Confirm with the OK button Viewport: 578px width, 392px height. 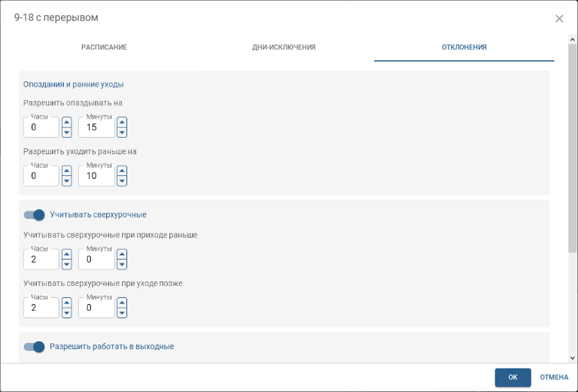click(x=513, y=377)
